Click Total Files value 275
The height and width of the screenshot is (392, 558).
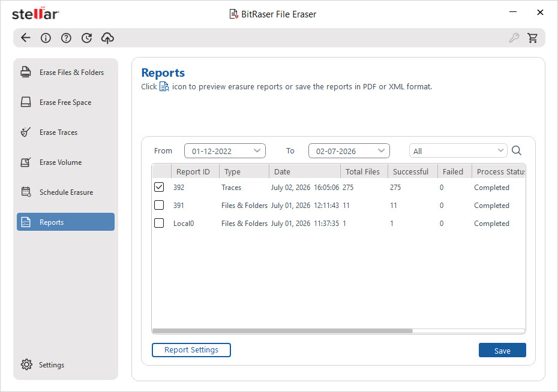[x=348, y=187]
